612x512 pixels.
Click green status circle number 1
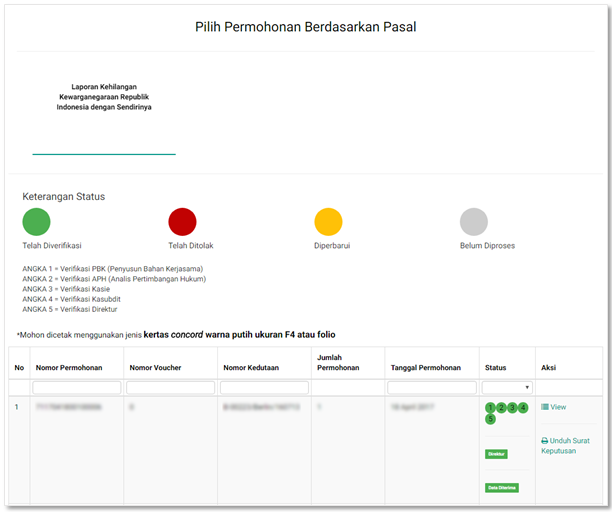(x=490, y=407)
